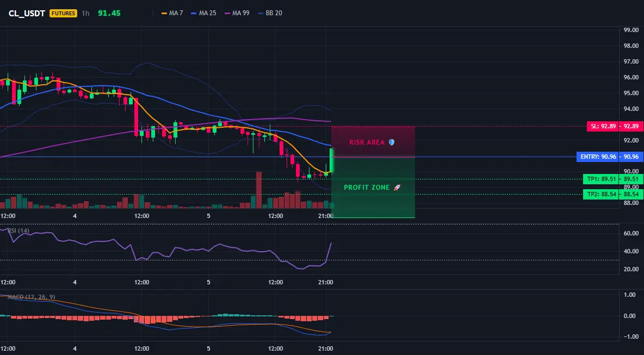Screen dimensions: 644x355
Task: Click the RISK AREA label
Action: 367,142
